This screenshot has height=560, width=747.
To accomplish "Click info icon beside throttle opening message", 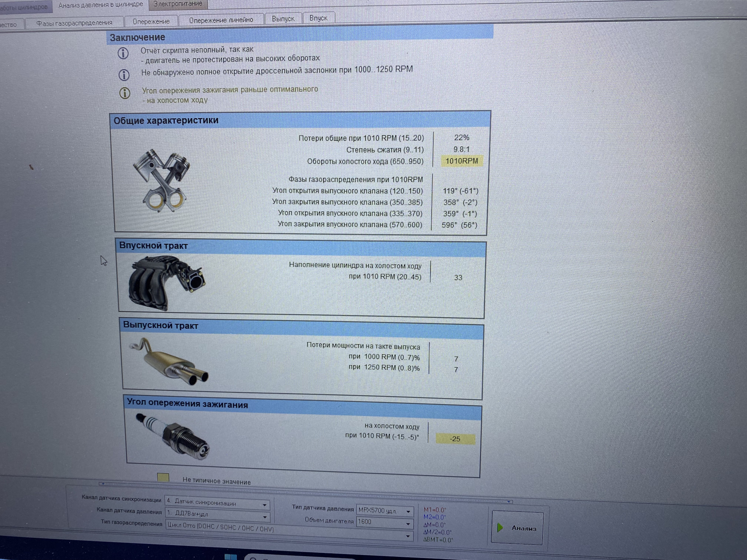I will click(x=124, y=75).
